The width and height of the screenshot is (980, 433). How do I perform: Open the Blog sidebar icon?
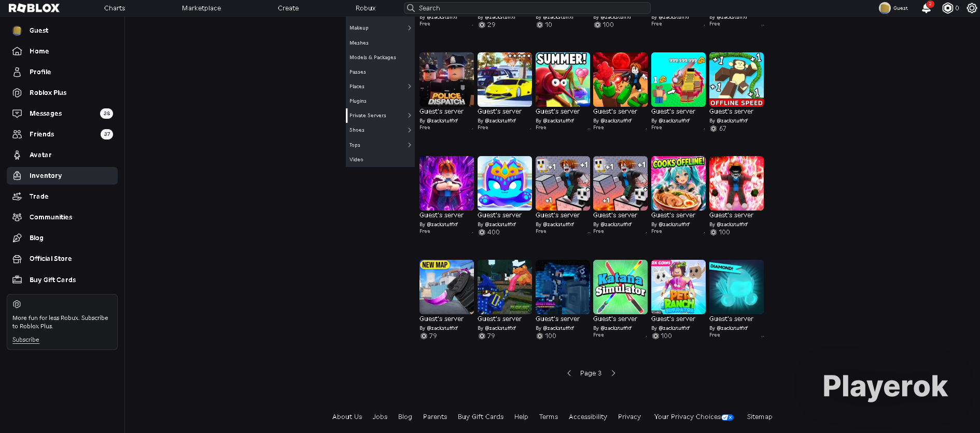pos(17,238)
